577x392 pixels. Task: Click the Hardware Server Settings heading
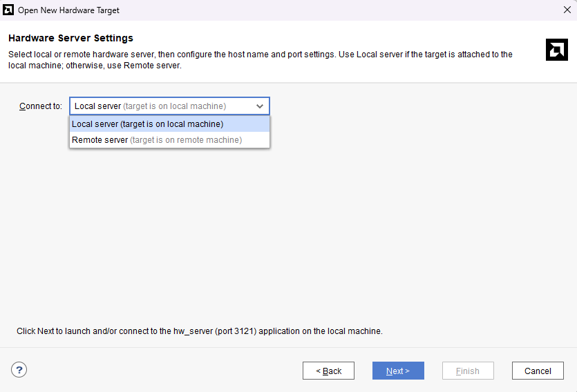pos(70,38)
